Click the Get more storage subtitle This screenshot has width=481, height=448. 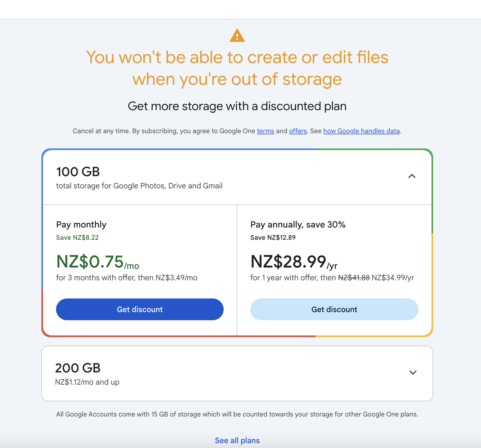tap(237, 106)
